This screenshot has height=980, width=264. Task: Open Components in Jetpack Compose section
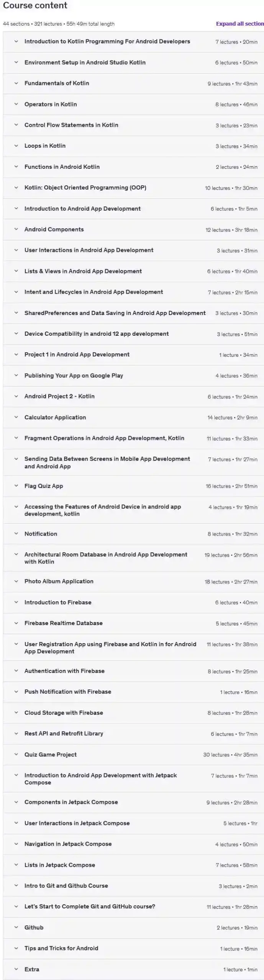pyautogui.click(x=71, y=802)
